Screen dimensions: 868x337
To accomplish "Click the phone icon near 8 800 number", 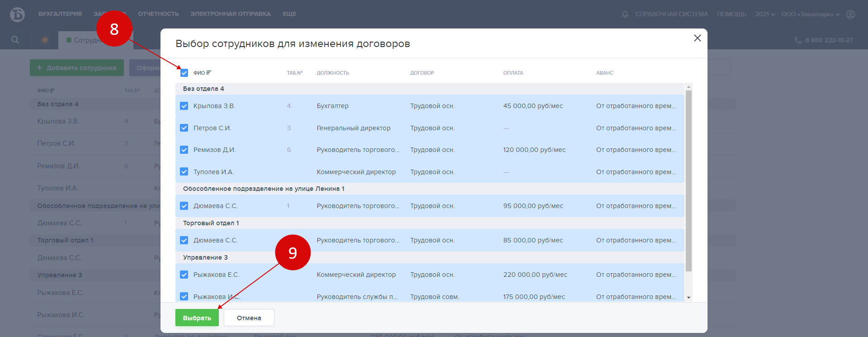I will pos(798,40).
